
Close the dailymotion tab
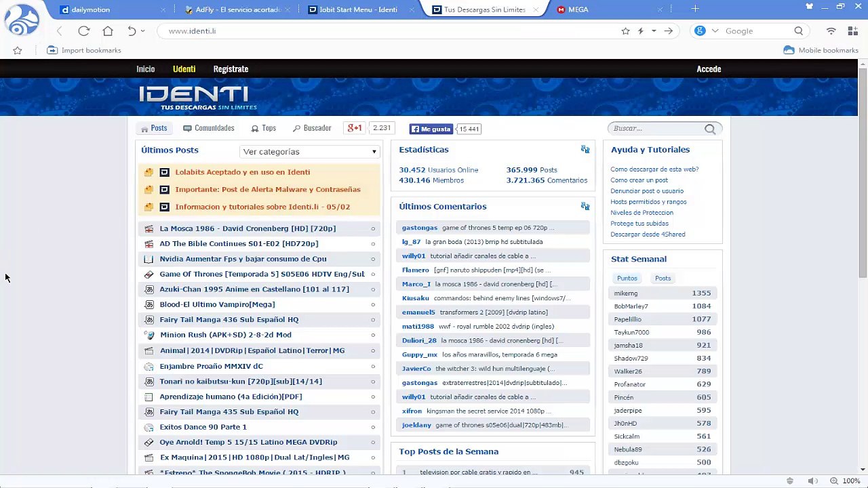(163, 9)
